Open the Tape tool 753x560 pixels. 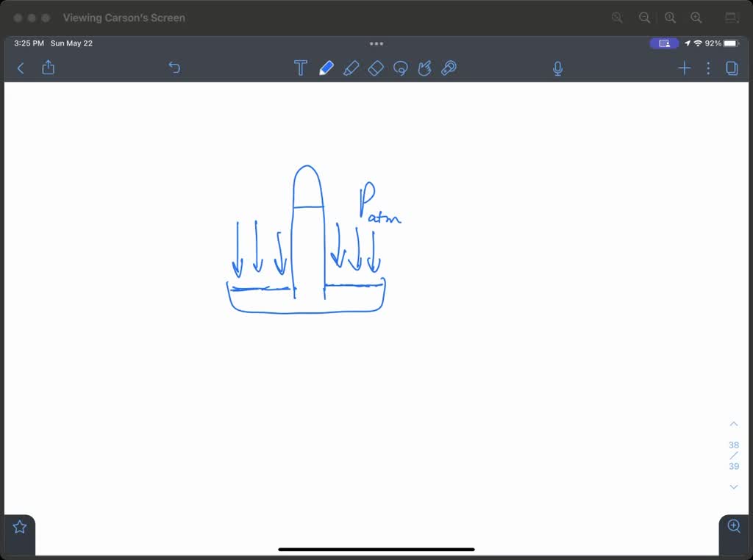coord(449,68)
